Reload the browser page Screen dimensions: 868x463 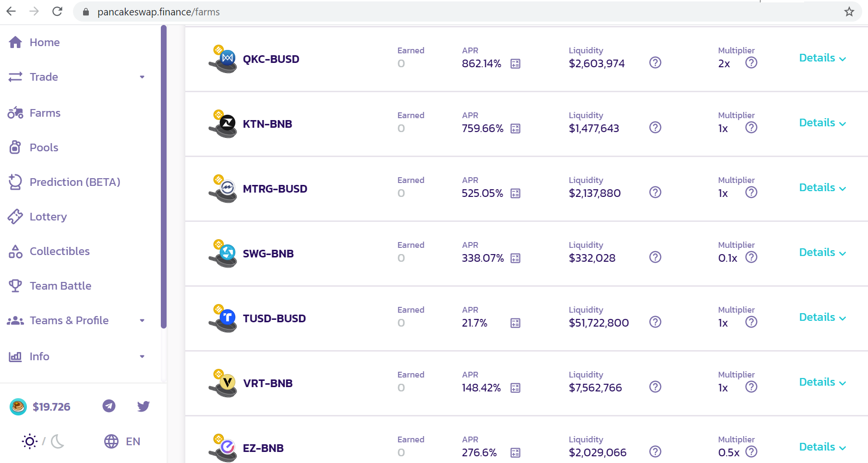57,12
